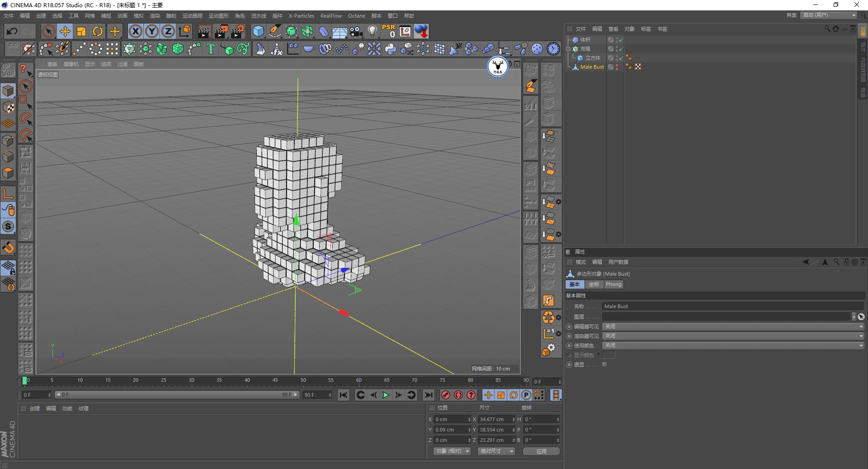Add a Light object from the toolbar
This screenshot has width=868, height=469.
pyautogui.click(x=372, y=31)
